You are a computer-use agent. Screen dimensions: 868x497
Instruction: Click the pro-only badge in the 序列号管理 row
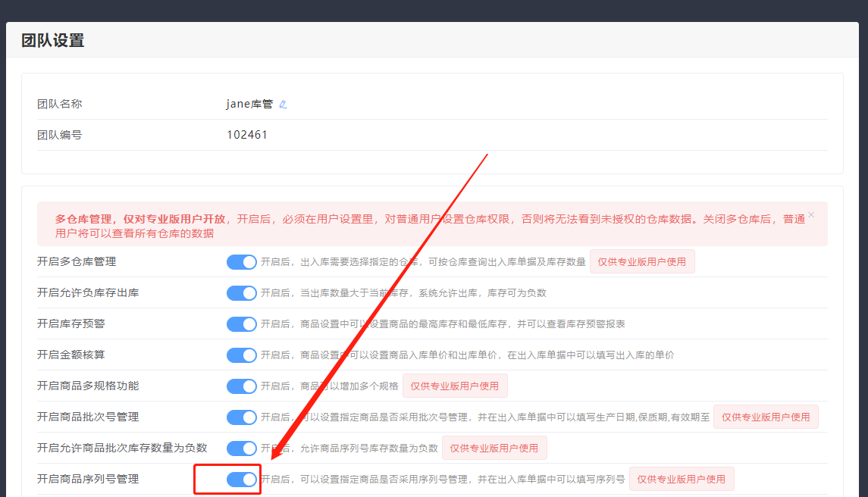click(x=681, y=480)
